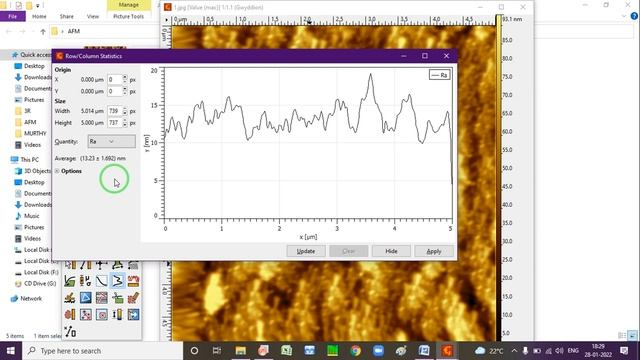Image resolution: width=640 pixels, height=360 pixels.
Task: Select the grey red-patterned tool icon
Action: click(101, 298)
